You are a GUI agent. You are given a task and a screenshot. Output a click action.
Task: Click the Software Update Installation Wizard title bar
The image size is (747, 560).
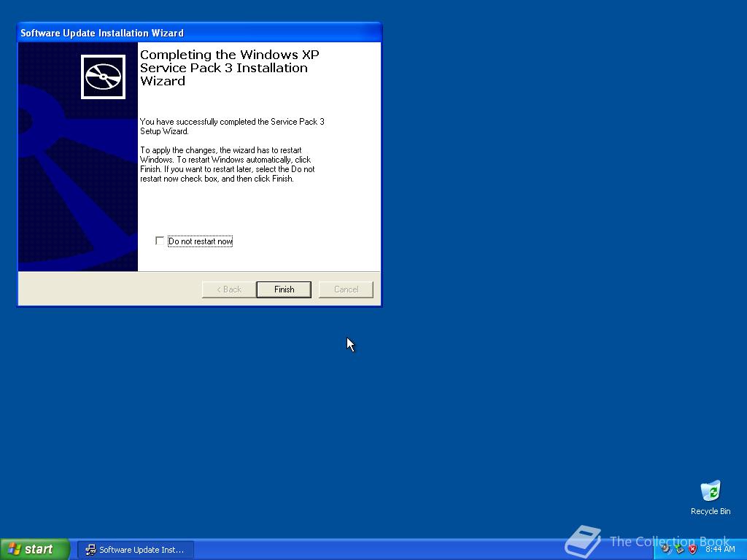(x=199, y=33)
